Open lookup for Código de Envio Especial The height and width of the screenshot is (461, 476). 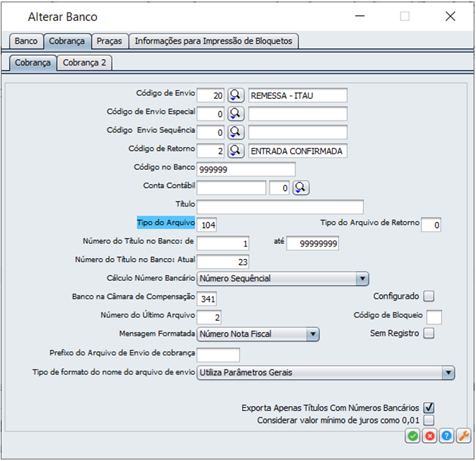236,114
